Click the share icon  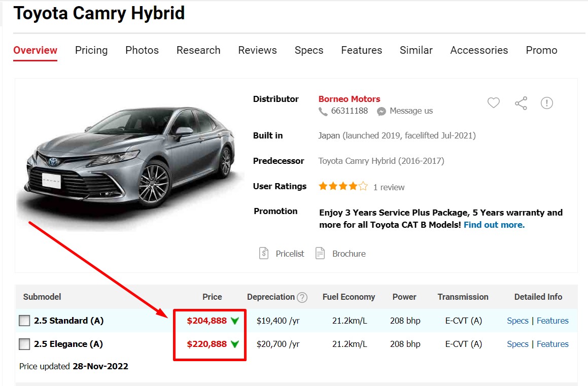click(521, 103)
